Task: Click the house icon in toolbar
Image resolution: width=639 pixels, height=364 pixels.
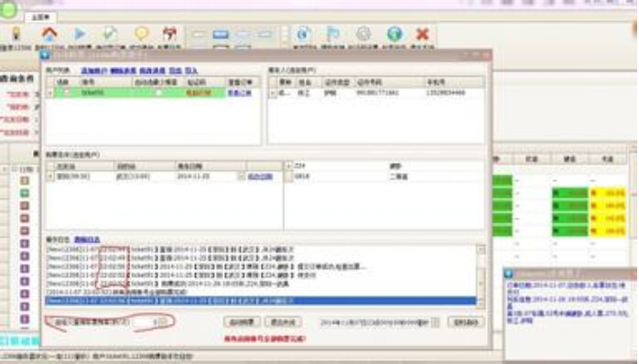Action: [49, 34]
